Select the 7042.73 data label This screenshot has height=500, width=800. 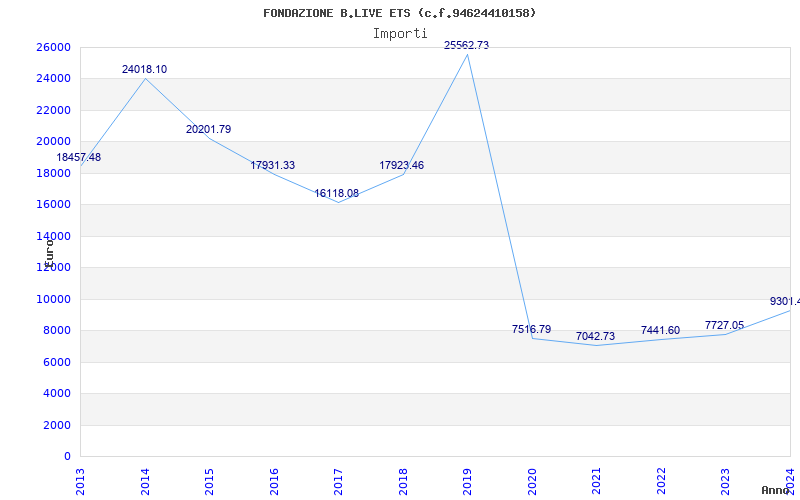(x=595, y=336)
